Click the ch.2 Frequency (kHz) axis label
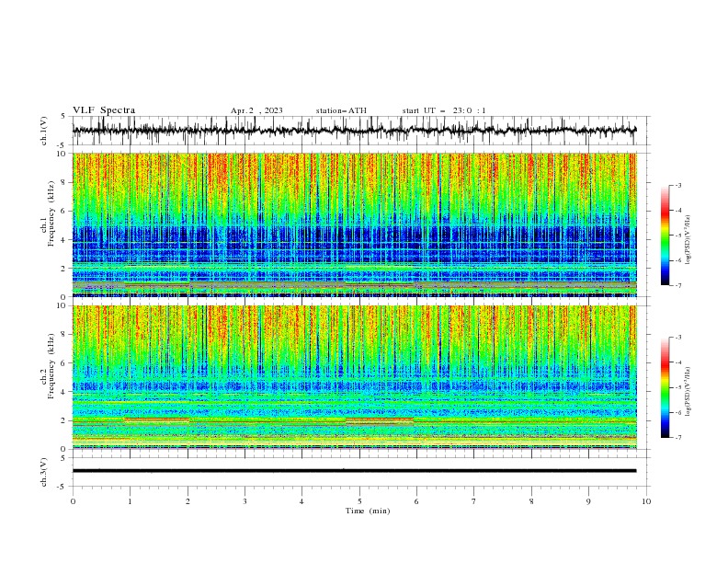 47,366
